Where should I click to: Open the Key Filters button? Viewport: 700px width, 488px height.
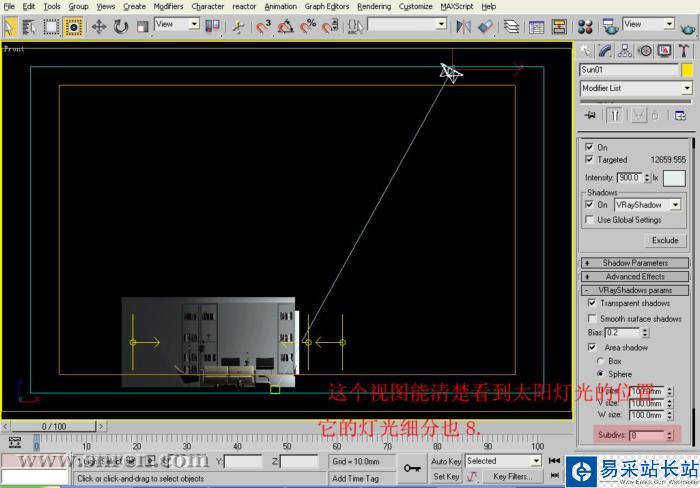pyautogui.click(x=511, y=476)
